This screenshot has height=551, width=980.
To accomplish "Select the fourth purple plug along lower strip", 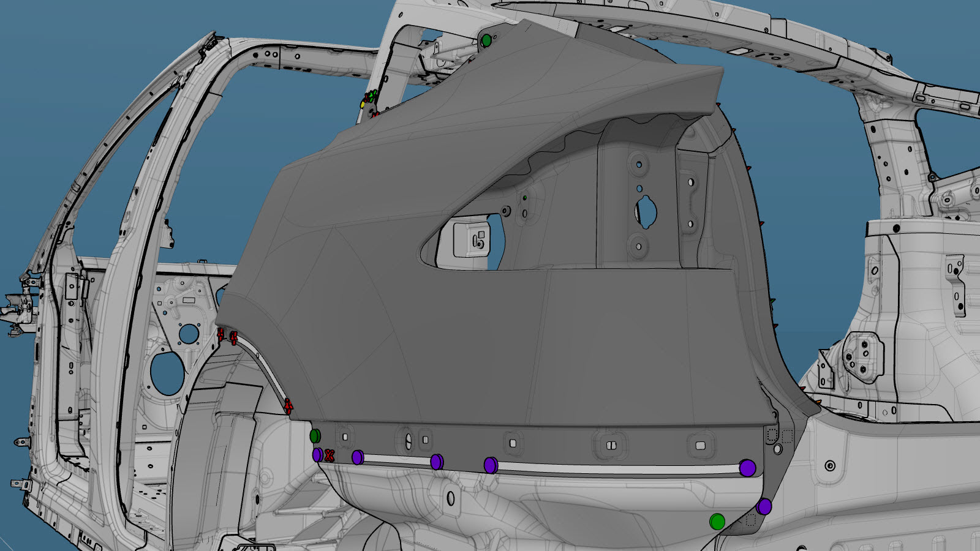I will (x=490, y=465).
